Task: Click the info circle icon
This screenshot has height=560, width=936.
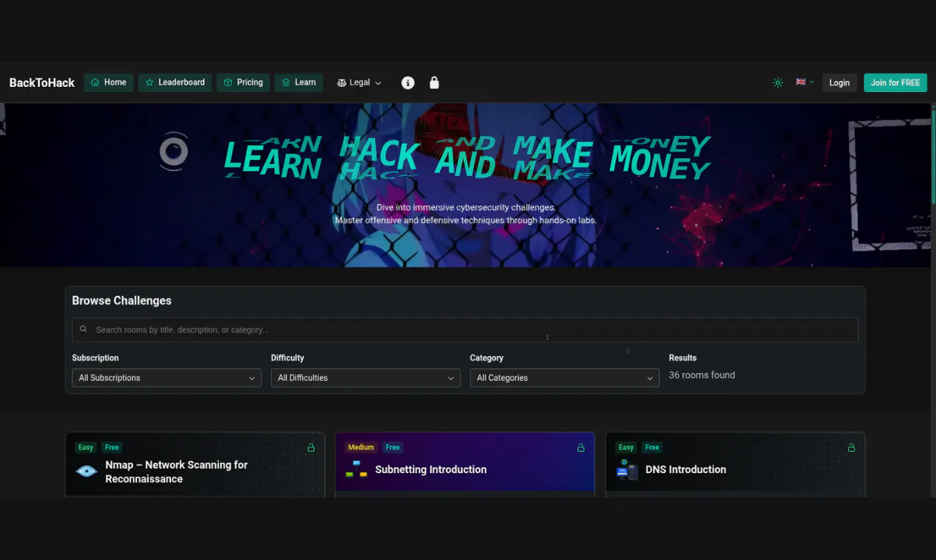Action: pyautogui.click(x=408, y=83)
